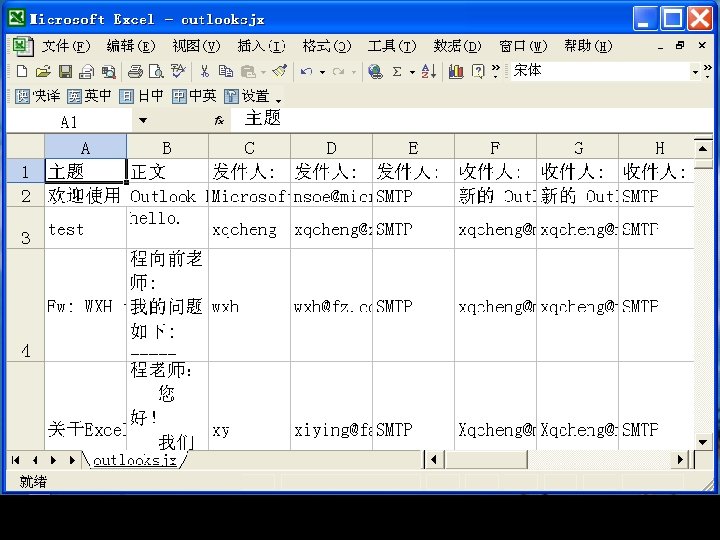This screenshot has height=540, width=720.
Task: Open the 帮助(H) menu
Action: (588, 46)
